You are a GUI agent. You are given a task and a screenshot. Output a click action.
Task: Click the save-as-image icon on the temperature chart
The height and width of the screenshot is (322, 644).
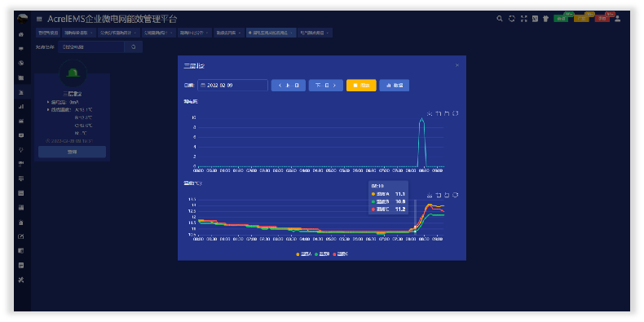tap(430, 195)
